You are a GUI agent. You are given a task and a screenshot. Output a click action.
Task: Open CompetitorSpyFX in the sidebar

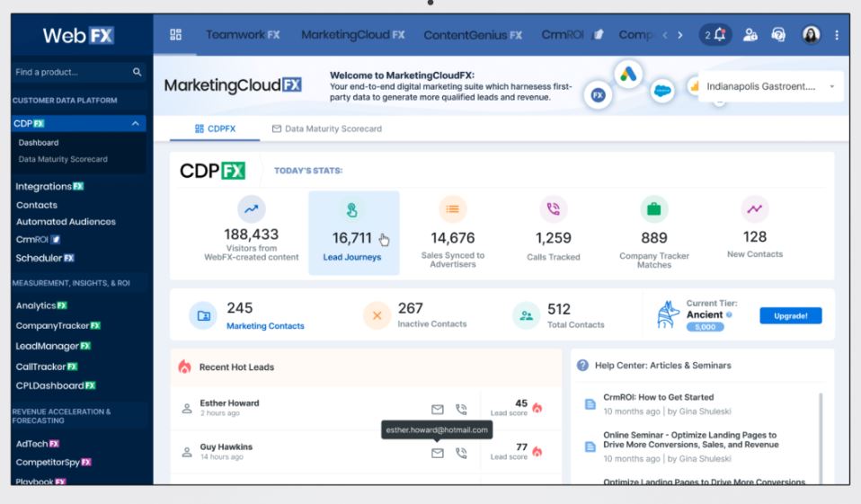53,463
